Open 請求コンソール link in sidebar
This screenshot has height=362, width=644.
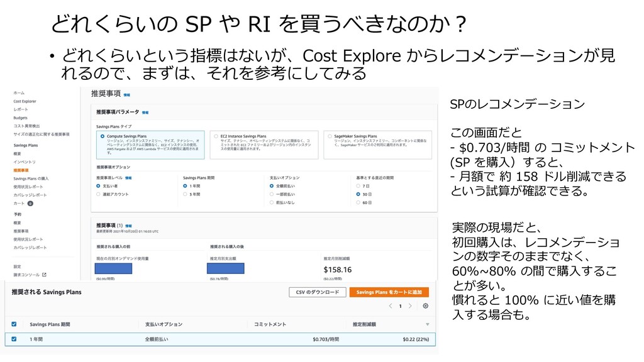(x=26, y=275)
